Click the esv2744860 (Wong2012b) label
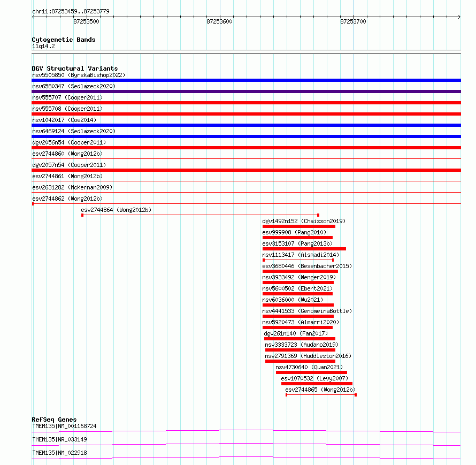Screen dimensions: 476x465 (67, 154)
